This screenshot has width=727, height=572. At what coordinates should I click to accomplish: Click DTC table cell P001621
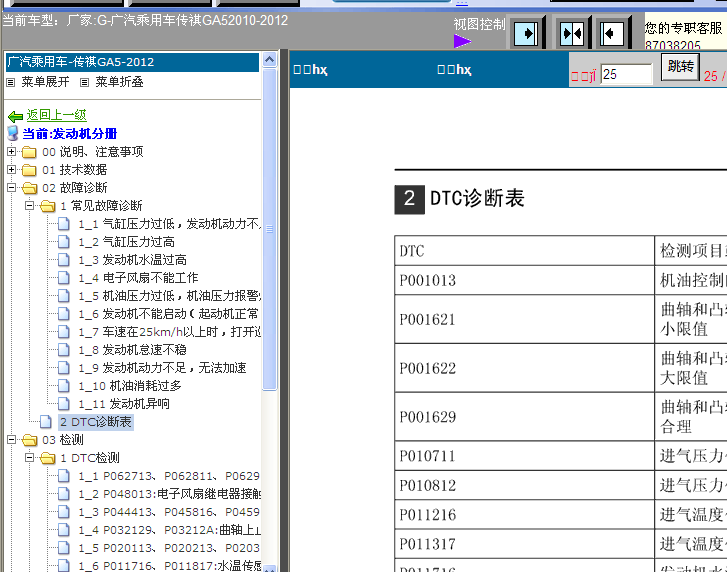coord(524,319)
